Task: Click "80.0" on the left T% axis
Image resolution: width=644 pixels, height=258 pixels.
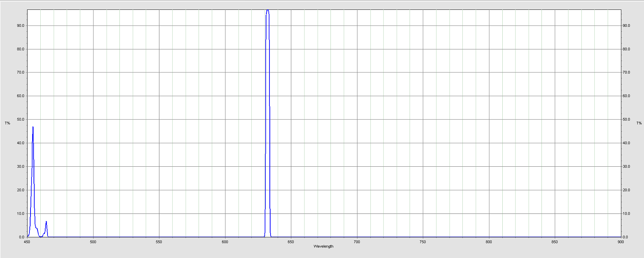Action: click(x=20, y=49)
